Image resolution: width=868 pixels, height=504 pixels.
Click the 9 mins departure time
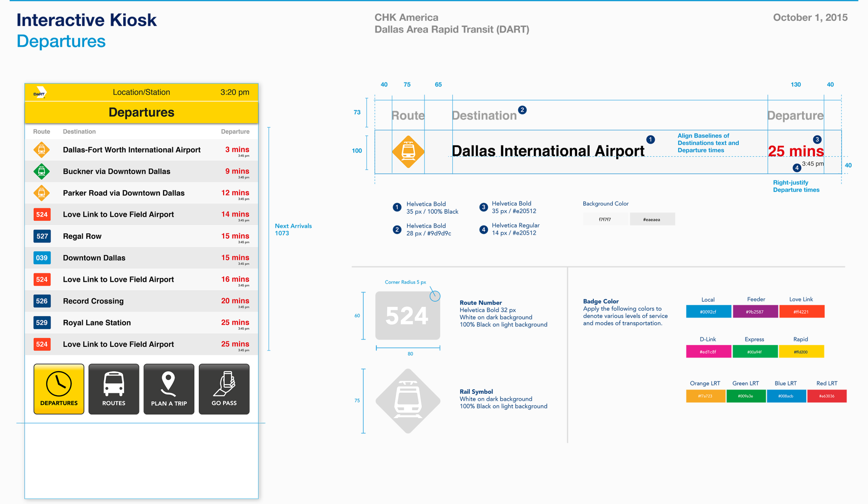[237, 171]
